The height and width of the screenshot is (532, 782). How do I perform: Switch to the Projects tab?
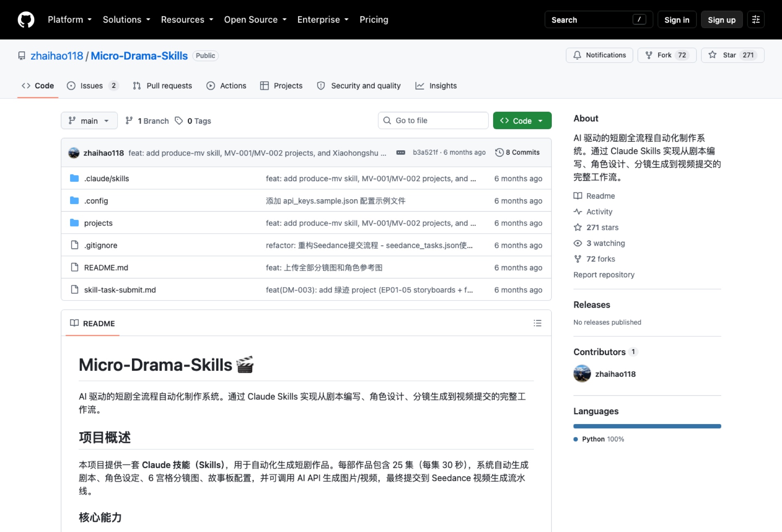281,86
